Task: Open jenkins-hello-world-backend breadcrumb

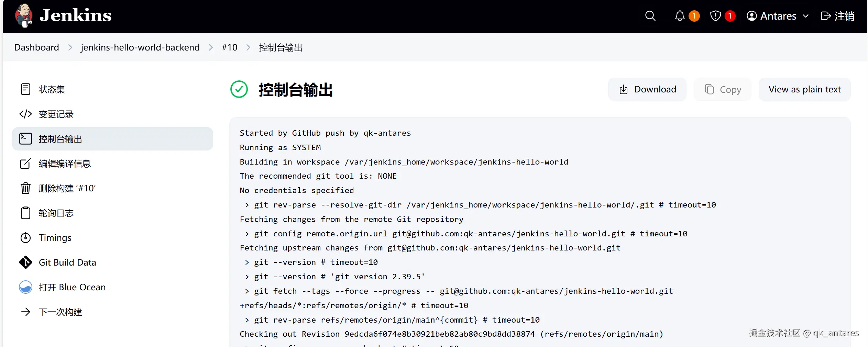Action: coord(140,47)
